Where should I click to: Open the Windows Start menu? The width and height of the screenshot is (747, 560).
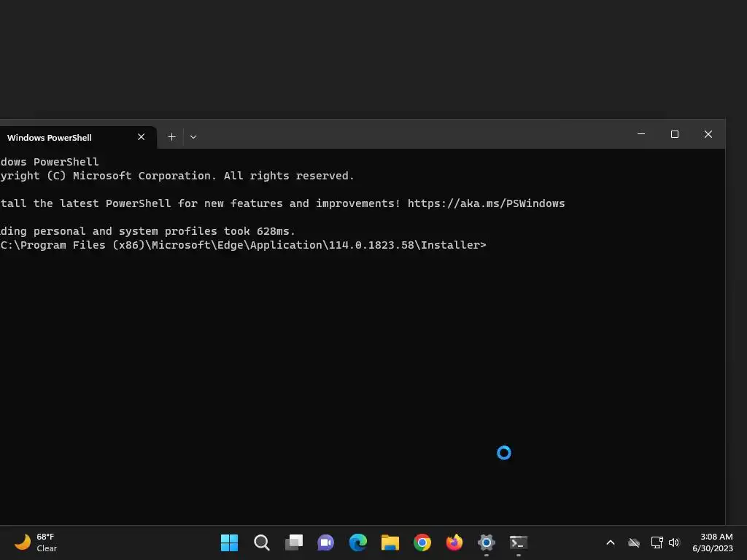(229, 542)
